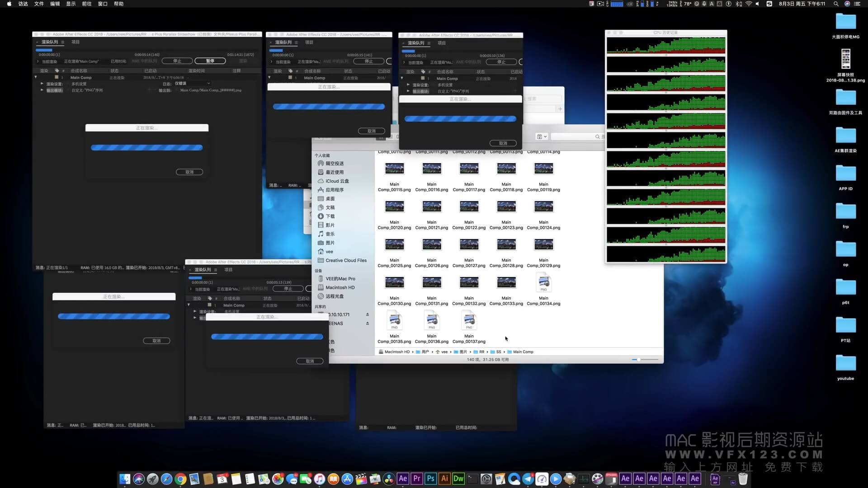Click progress bar in bottom-middle rendering dialog

(x=267, y=337)
